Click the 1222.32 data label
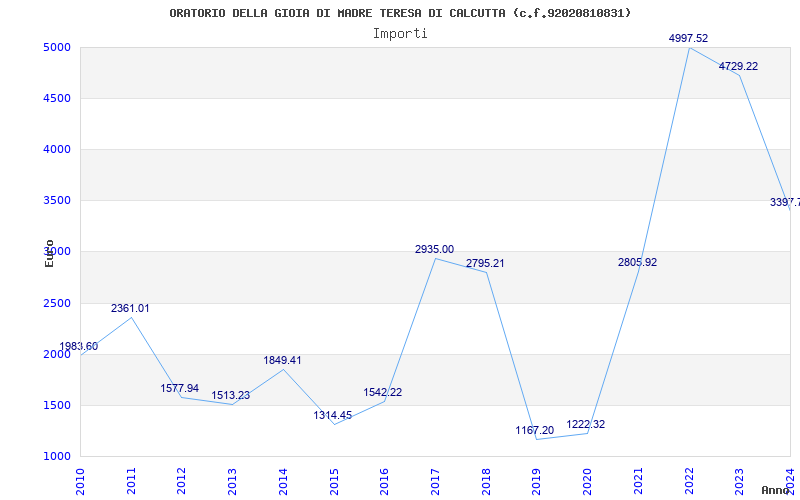The image size is (800, 500). pyautogui.click(x=585, y=424)
